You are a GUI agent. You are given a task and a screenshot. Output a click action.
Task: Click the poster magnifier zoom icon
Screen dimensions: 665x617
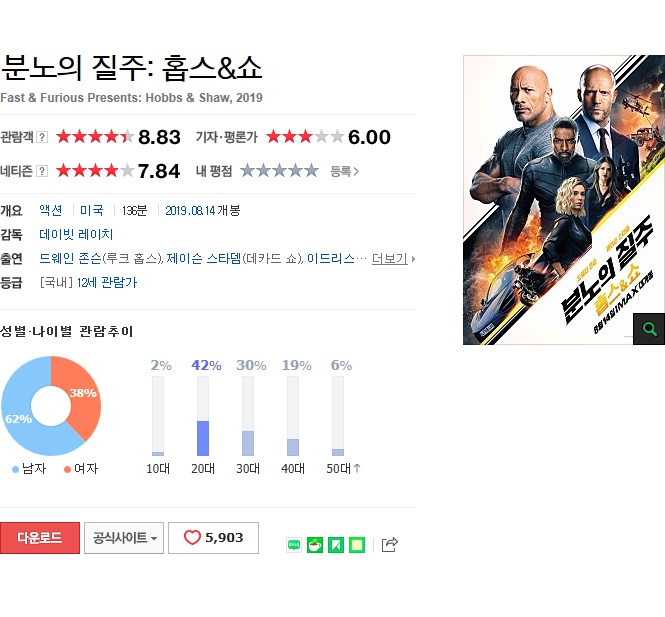(649, 329)
